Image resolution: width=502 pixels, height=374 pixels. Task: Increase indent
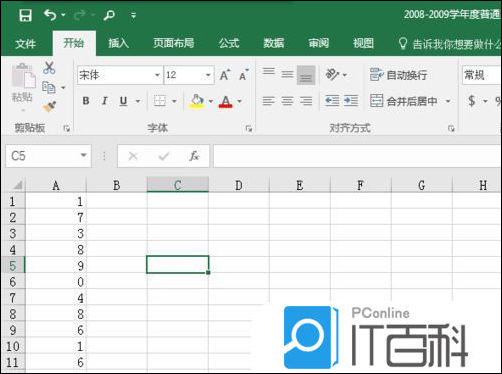[x=351, y=101]
